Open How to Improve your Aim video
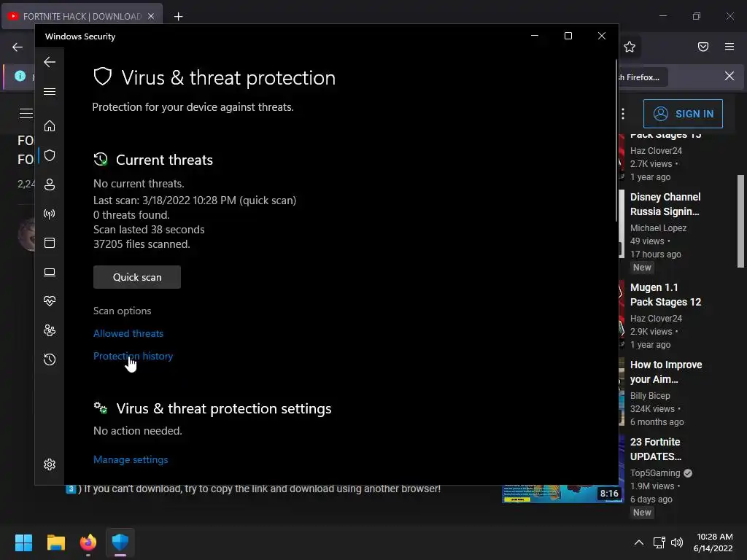Viewport: 747px width, 560px height. (666, 372)
